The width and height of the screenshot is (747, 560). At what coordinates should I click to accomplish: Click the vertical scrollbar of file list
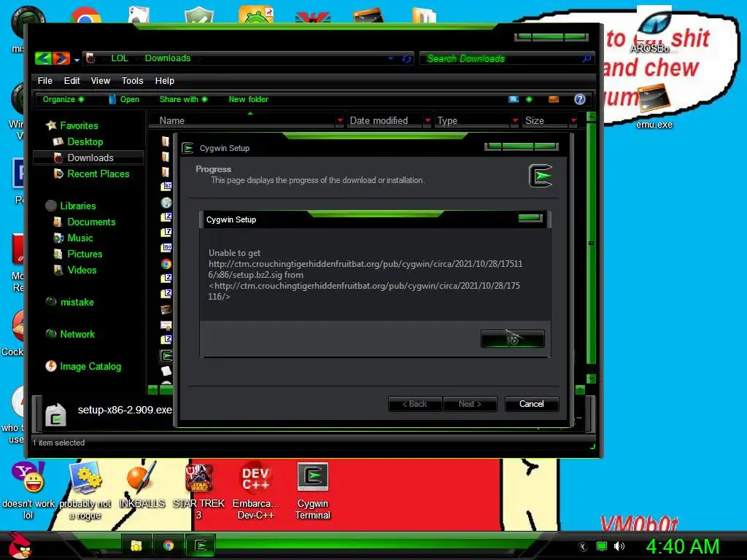tap(591, 243)
